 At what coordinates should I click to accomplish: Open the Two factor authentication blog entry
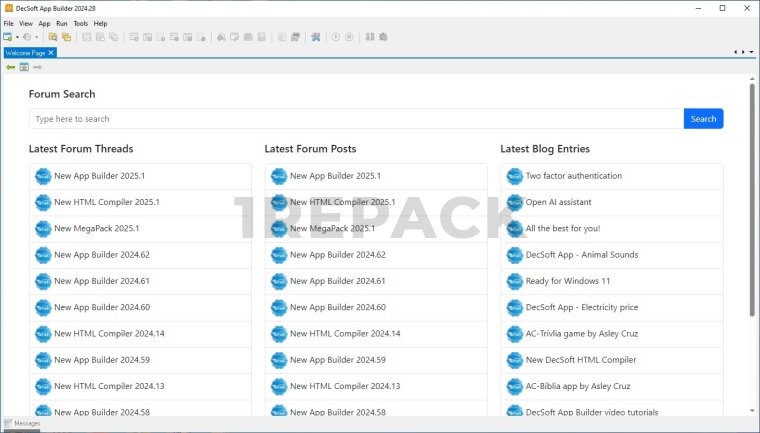coord(573,176)
